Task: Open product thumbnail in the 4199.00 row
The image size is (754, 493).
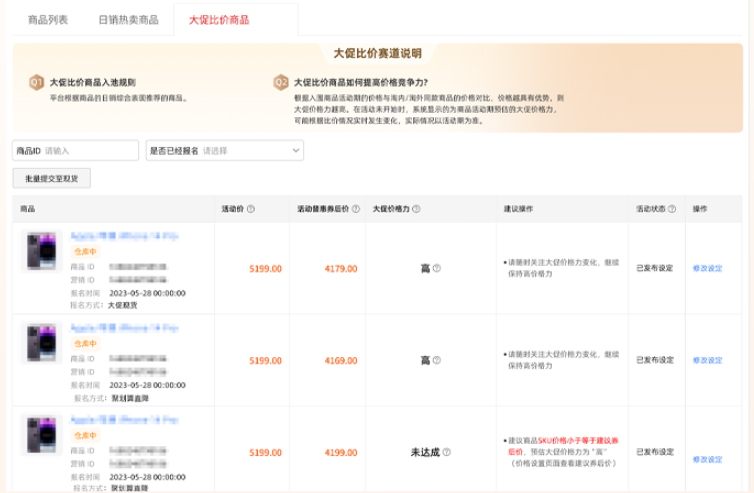Action: (x=41, y=435)
